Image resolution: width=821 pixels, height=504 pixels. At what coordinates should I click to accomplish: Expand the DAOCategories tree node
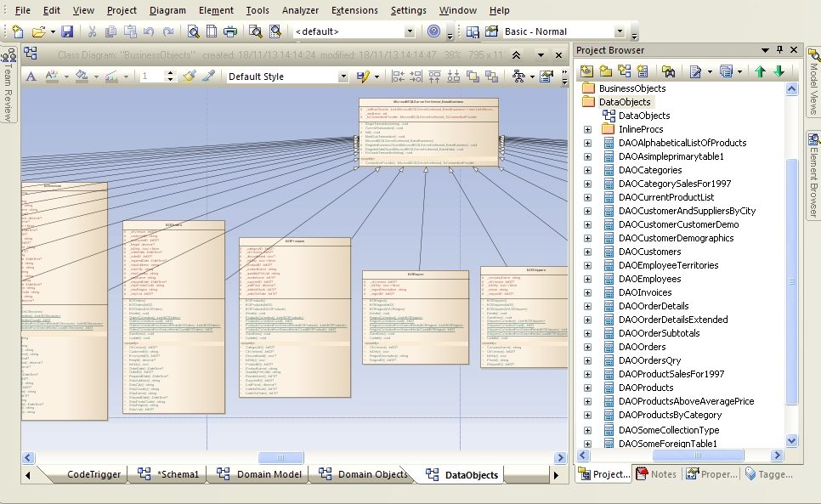587,170
